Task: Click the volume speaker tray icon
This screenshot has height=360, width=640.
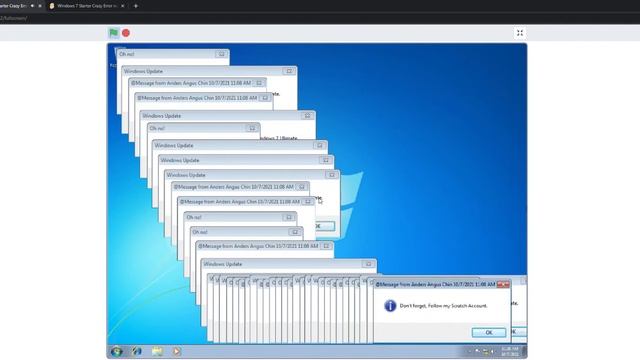Action: (x=493, y=351)
